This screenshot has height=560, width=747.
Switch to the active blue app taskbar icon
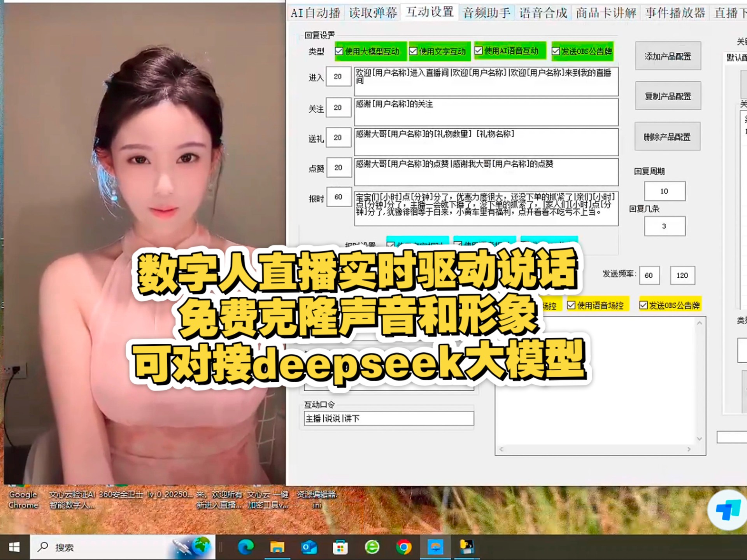pyautogui.click(x=435, y=547)
